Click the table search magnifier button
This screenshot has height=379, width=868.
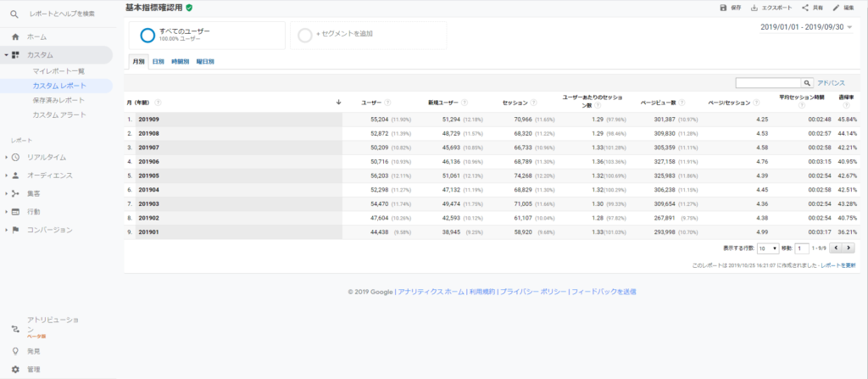[806, 83]
